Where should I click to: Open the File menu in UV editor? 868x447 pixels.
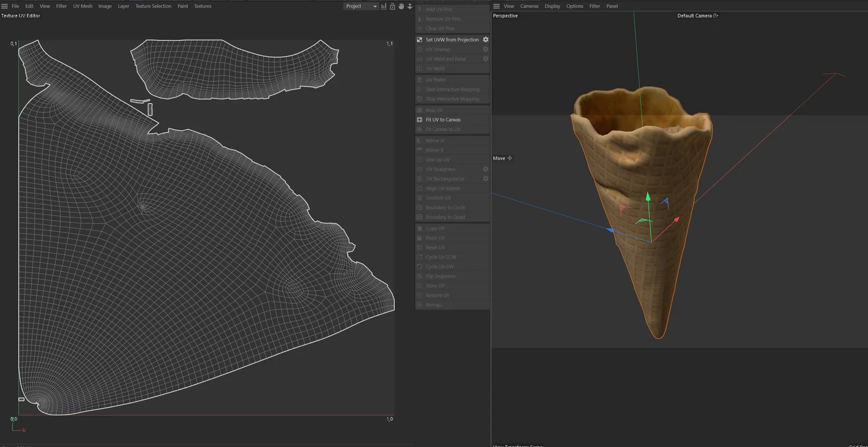(x=15, y=6)
